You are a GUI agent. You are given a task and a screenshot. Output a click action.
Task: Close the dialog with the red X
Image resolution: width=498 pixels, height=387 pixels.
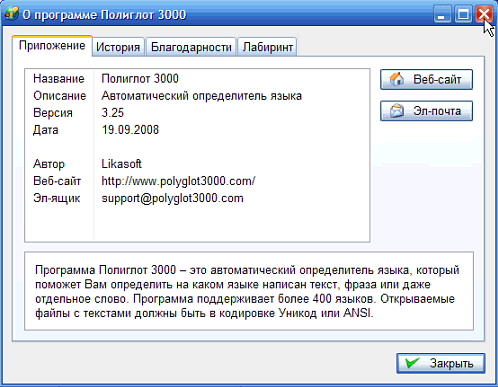(484, 14)
